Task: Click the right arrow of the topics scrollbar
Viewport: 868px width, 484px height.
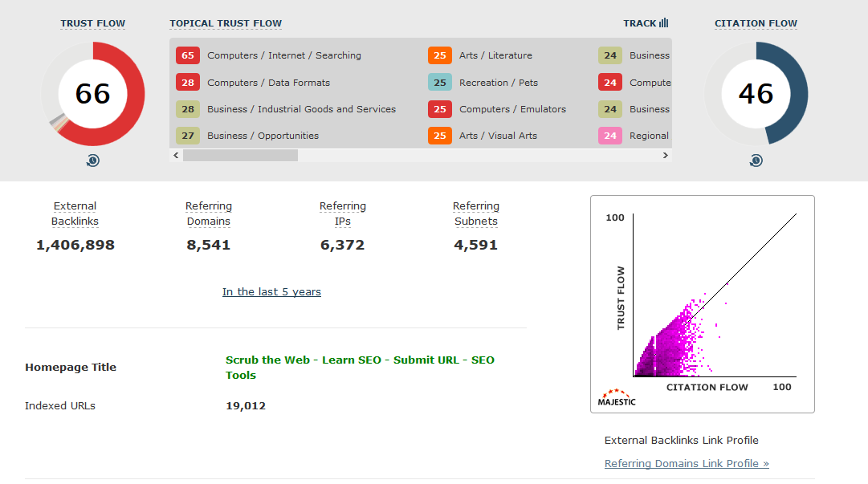Action: [x=666, y=156]
